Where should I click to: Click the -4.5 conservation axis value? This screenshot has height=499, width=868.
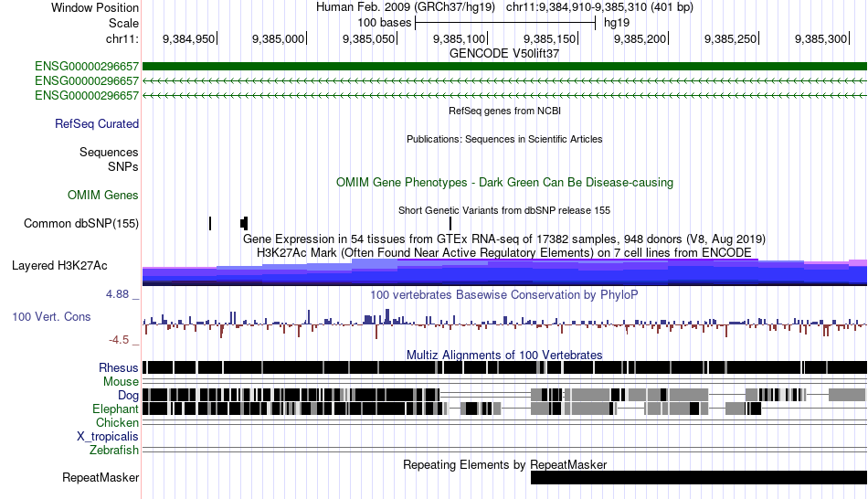[119, 339]
